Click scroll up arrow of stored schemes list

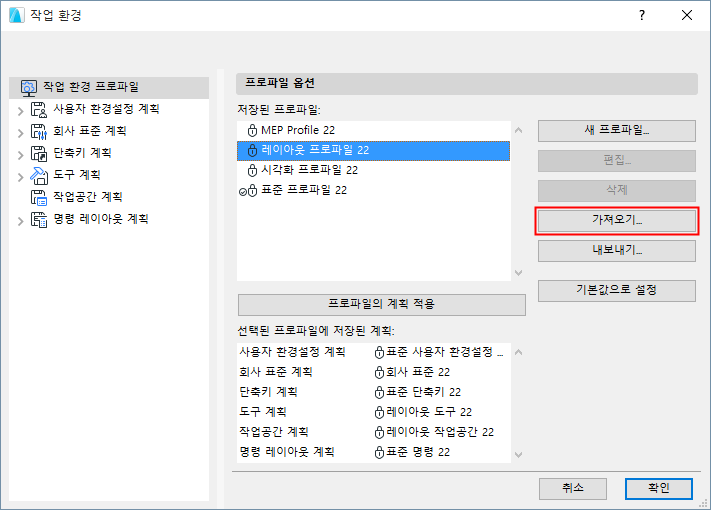click(x=519, y=352)
